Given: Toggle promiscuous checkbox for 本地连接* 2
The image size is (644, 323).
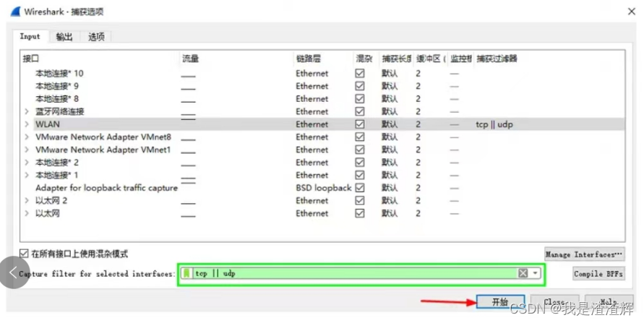Looking at the screenshot, I should click(360, 163).
